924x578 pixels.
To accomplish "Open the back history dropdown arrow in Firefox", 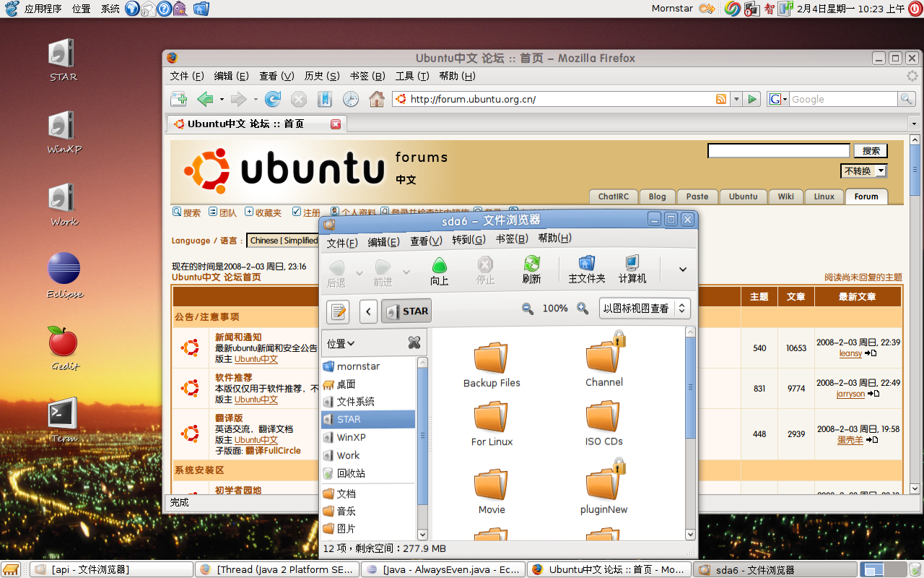I will point(222,99).
